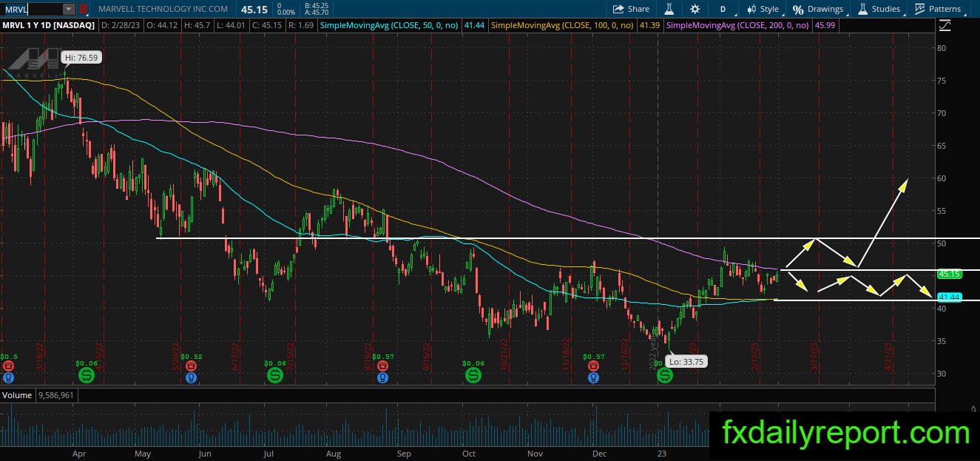Click the March blue lightbulb earnings icon

(x=9, y=377)
